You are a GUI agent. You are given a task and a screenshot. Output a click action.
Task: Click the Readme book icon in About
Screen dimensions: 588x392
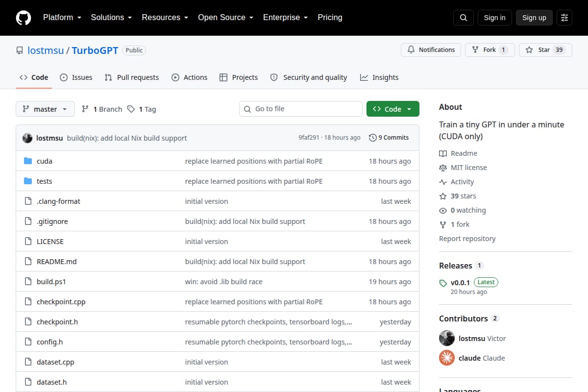[443, 153]
